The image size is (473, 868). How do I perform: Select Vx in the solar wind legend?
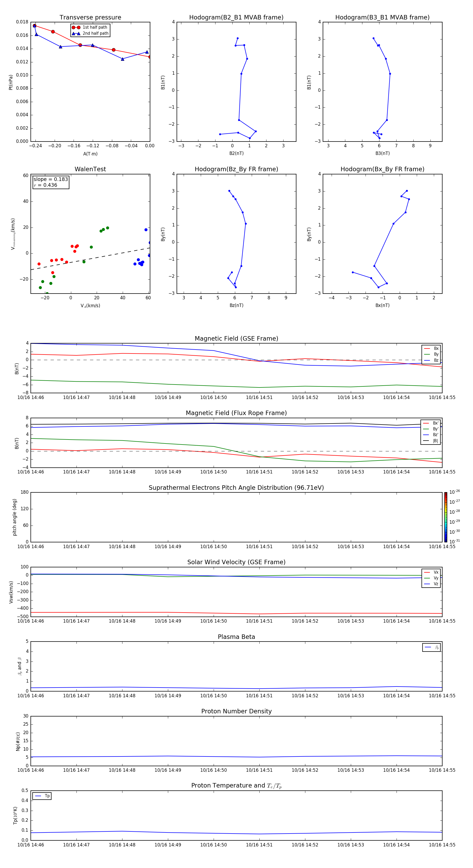tap(431, 572)
